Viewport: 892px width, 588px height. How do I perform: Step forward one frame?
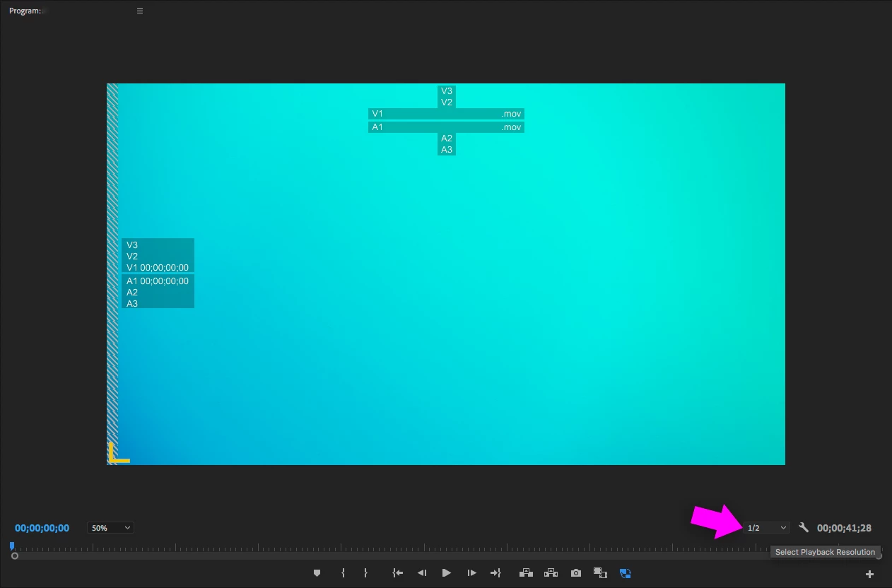tap(471, 573)
